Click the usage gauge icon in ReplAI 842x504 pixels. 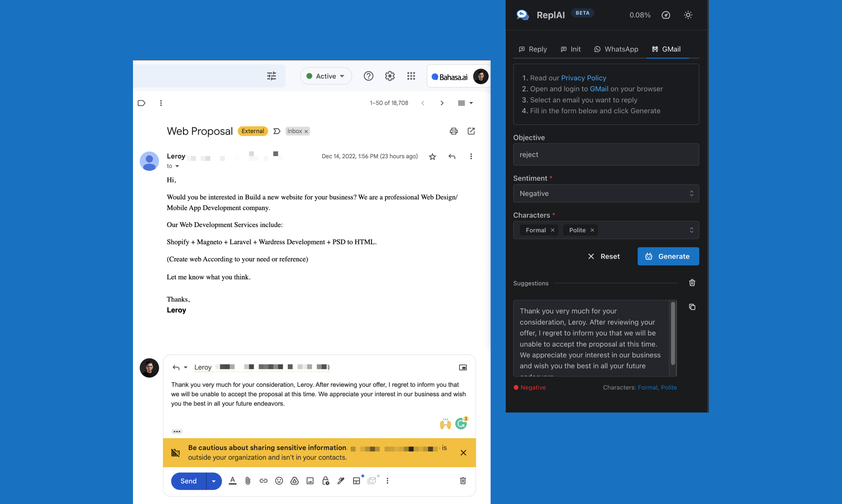point(666,15)
